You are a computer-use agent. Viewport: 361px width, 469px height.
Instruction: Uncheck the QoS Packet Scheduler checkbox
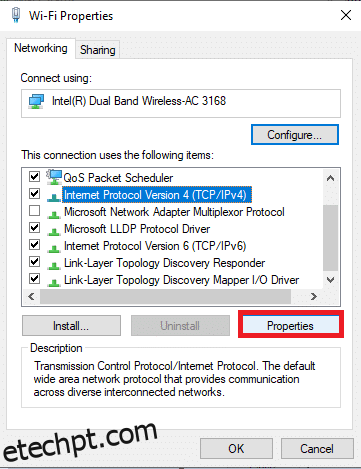(x=35, y=177)
